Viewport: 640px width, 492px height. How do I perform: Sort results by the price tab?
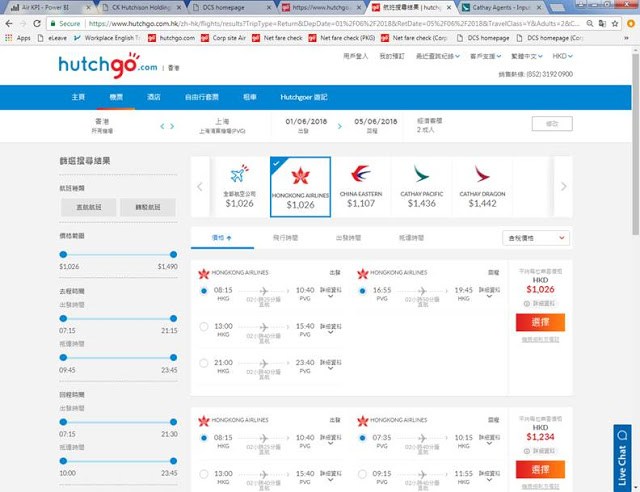pyautogui.click(x=222, y=238)
